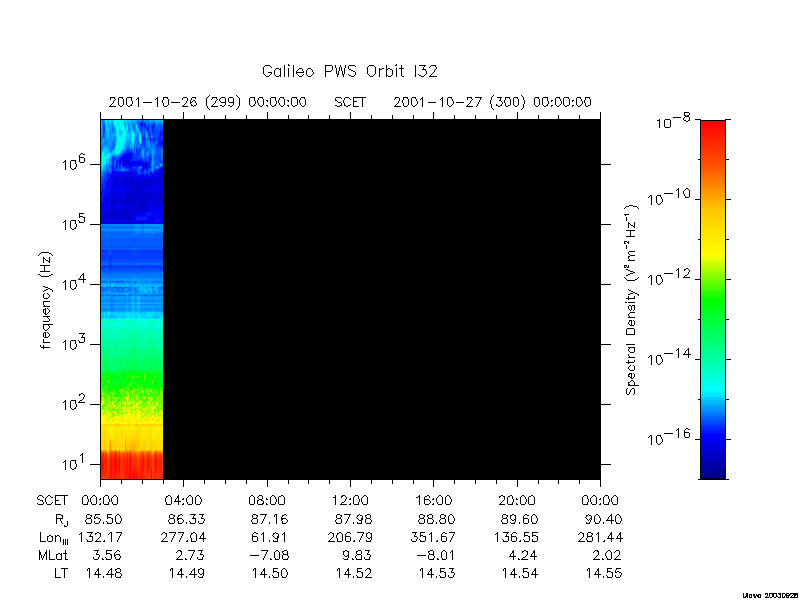This screenshot has height=600, width=800.
Task: Click the MLat value '4.24'
Action: 523,555
